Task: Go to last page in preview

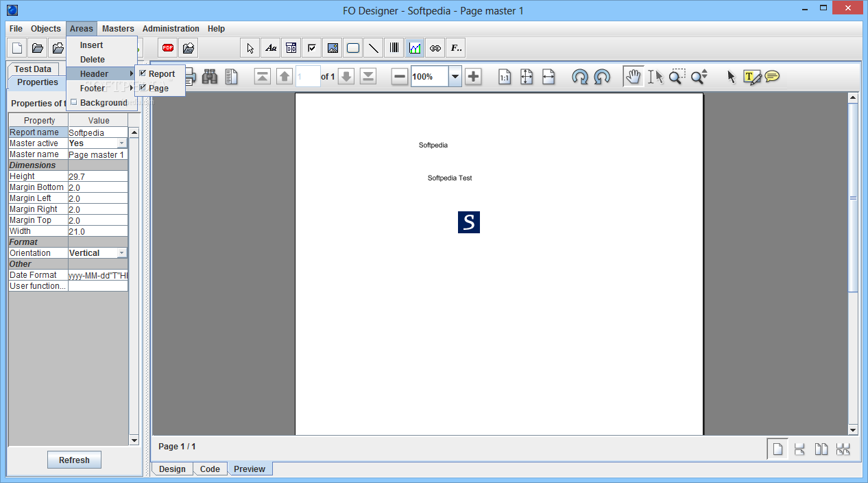Action: tap(368, 77)
